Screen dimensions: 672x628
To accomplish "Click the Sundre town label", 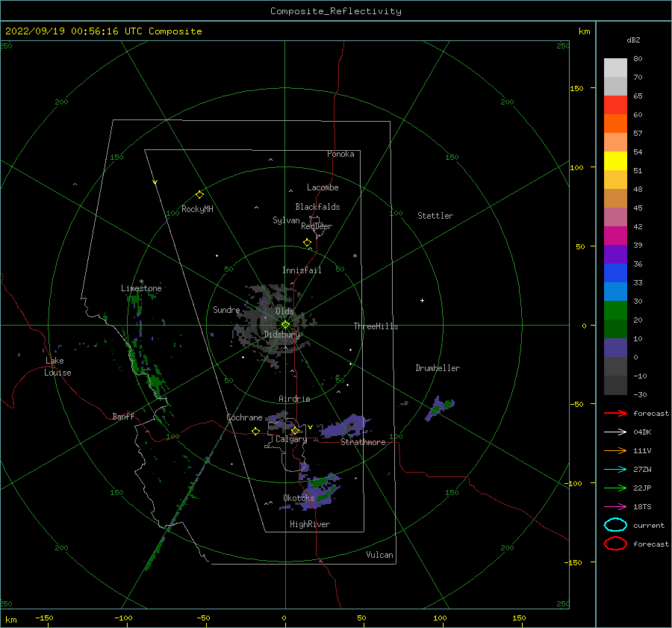I will 226,309.
